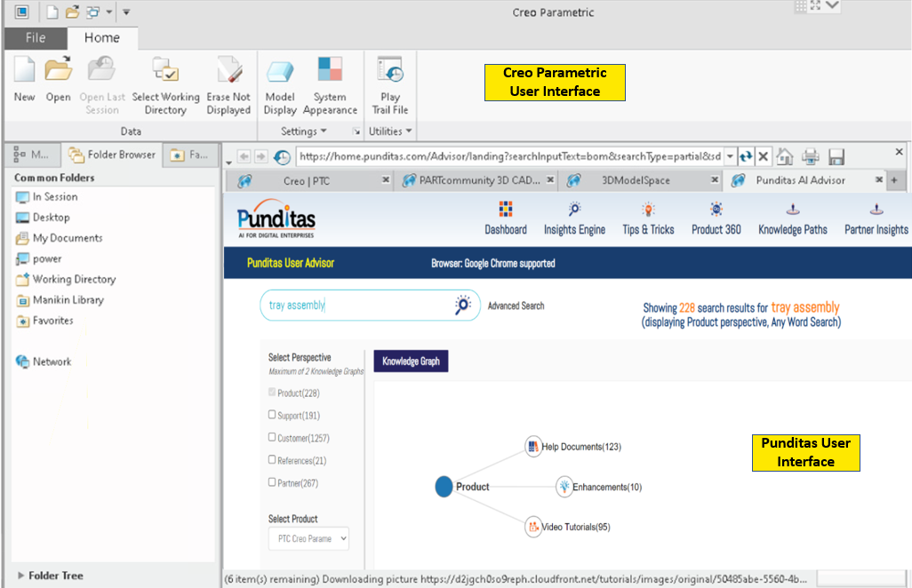Click the small Open icon in quick access toolbar
912x588 pixels.
pyautogui.click(x=72, y=12)
